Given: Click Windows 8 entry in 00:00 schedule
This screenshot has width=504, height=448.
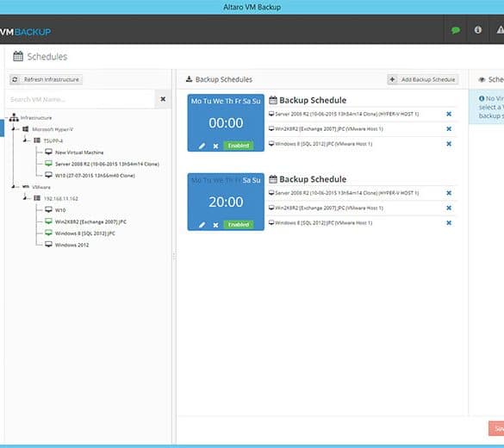Looking at the screenshot, I should pyautogui.click(x=320, y=144).
